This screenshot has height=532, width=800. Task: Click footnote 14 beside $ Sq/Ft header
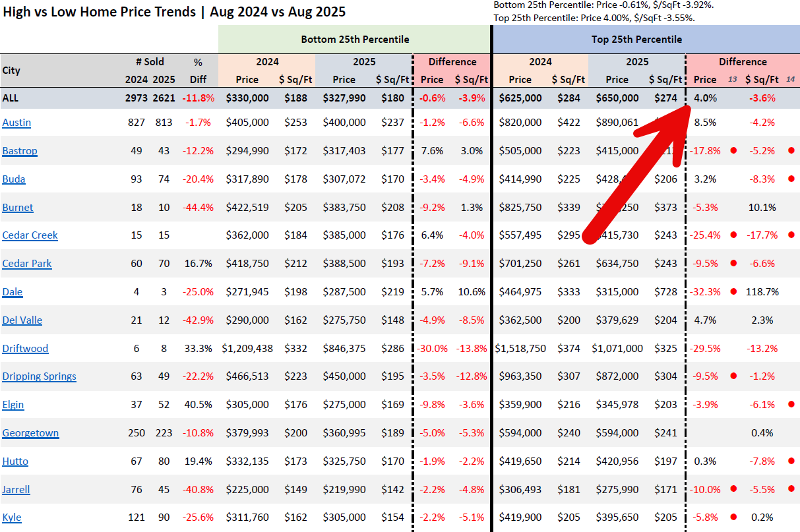click(791, 80)
